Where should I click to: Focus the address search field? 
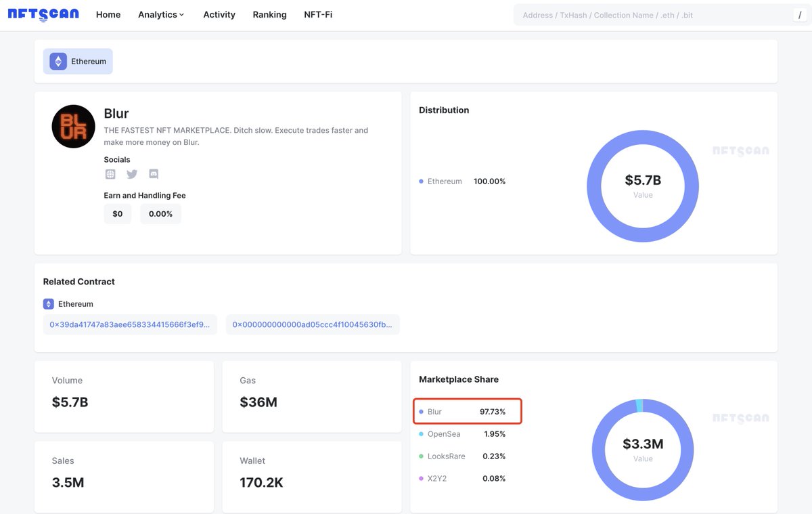tap(653, 15)
